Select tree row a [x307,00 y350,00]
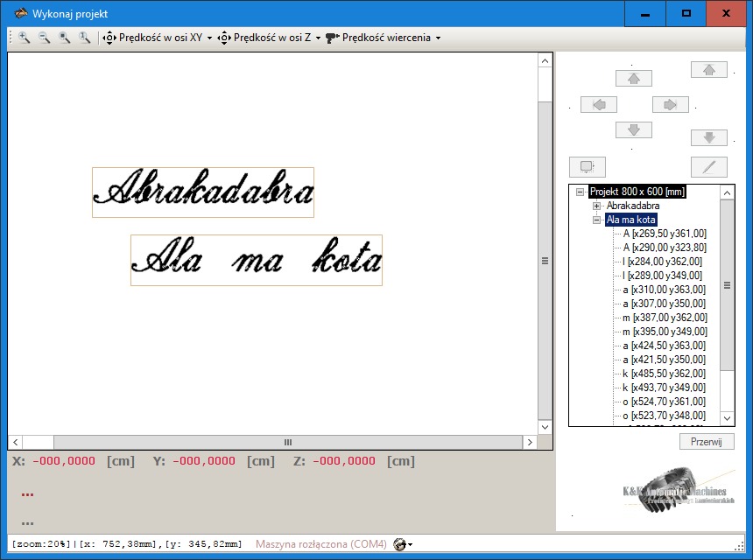This screenshot has width=753, height=560. click(x=665, y=304)
